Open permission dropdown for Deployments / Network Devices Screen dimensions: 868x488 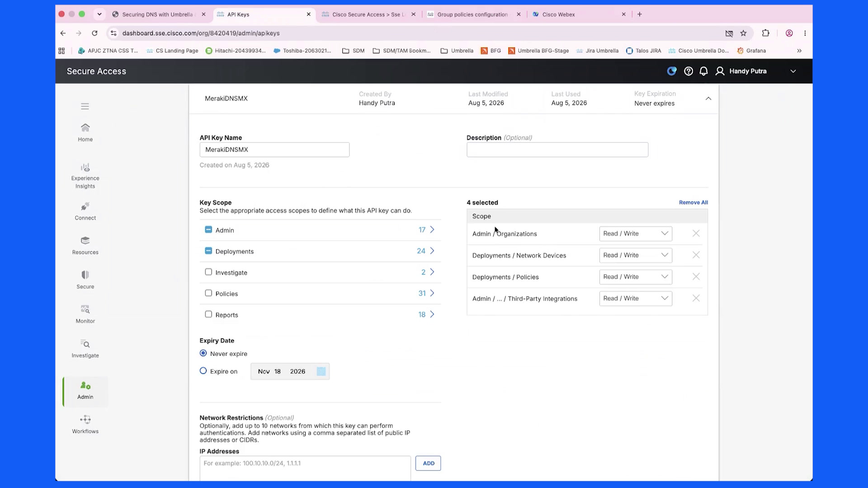(636, 255)
